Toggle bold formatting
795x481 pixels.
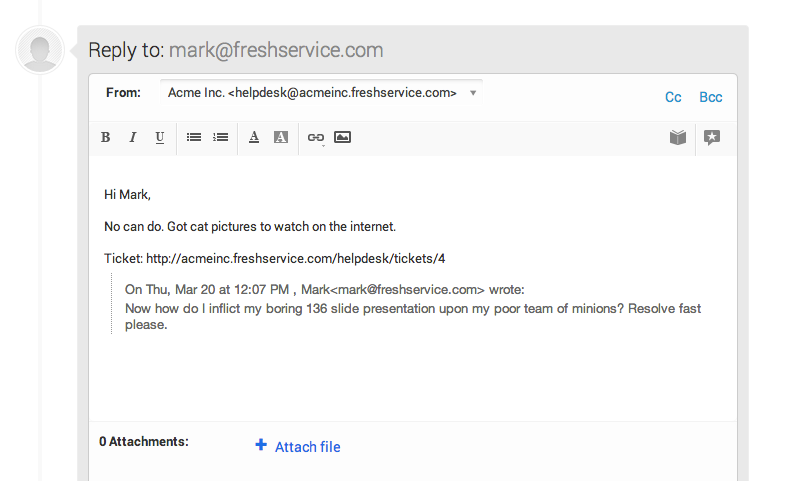(x=105, y=138)
